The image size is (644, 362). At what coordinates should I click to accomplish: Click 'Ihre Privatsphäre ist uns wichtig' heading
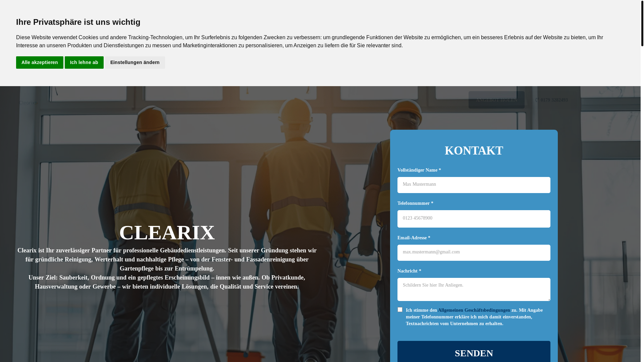78,22
